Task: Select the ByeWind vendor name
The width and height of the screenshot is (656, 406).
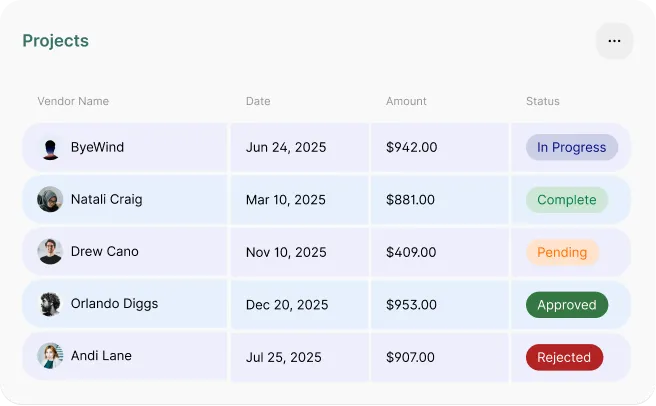Action: coord(97,148)
